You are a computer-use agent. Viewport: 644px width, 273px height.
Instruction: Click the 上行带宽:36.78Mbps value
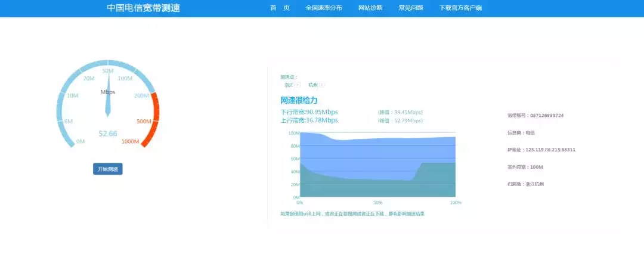(x=309, y=120)
